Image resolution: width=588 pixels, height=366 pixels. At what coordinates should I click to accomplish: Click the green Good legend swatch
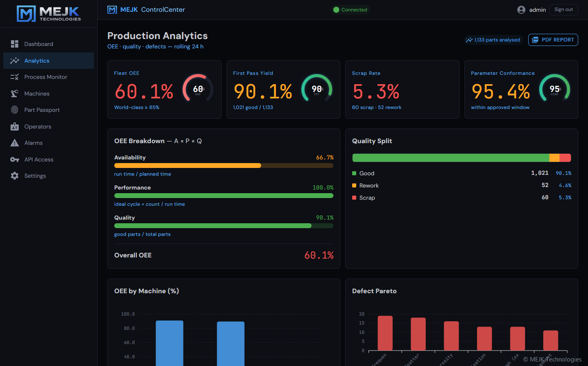[354, 173]
